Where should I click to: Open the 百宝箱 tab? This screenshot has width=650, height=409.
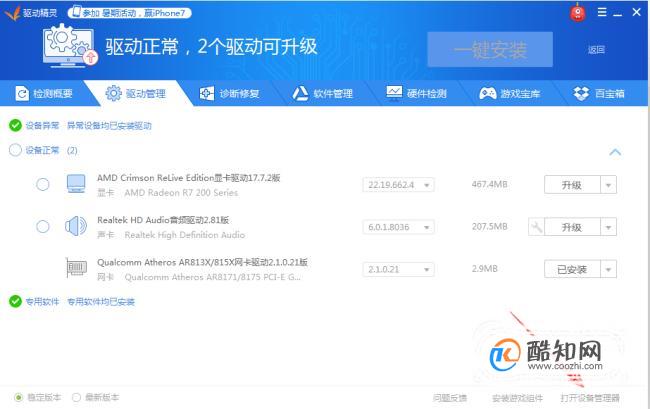(x=599, y=93)
